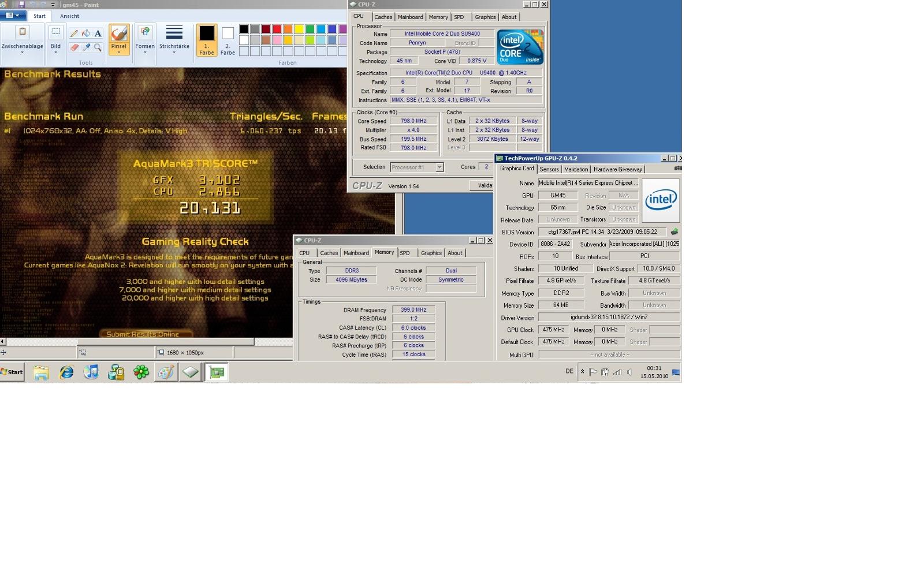The height and width of the screenshot is (564, 924).
Task: Open the Validation tab in GPU-Z
Action: tap(576, 169)
